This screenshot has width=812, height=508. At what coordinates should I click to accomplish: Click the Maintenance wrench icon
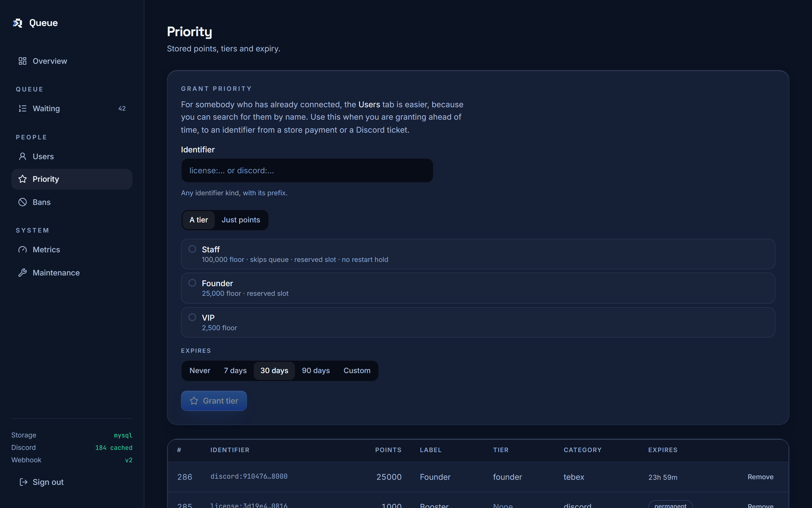point(23,273)
